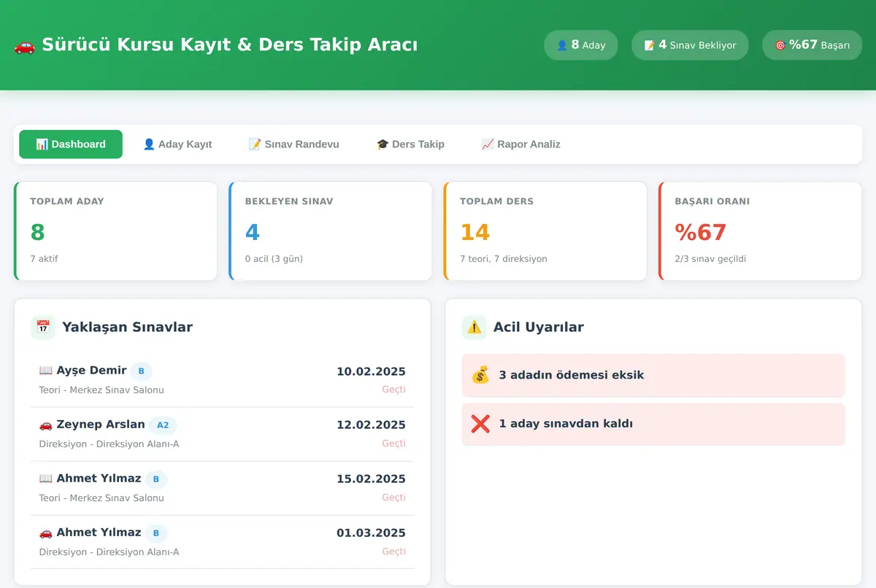The image size is (876, 588).
Task: Click the chart icon on the Dashboard tab
Action: point(42,144)
